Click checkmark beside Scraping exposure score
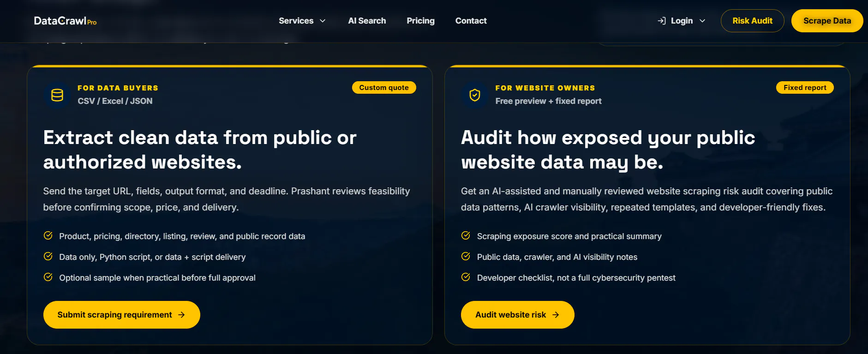The image size is (868, 354). pos(466,235)
